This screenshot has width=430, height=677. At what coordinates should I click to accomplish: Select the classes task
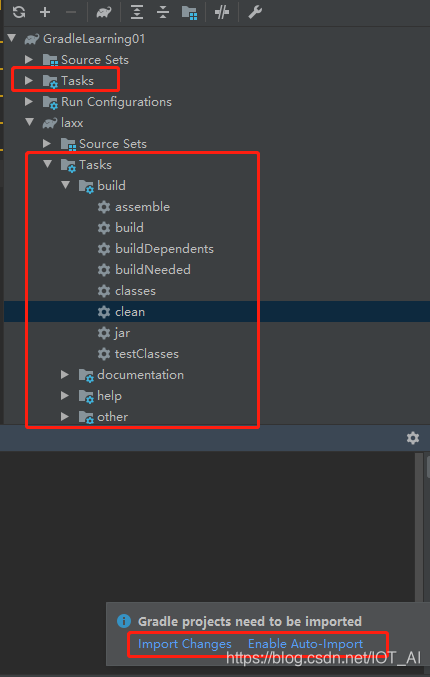(x=136, y=291)
